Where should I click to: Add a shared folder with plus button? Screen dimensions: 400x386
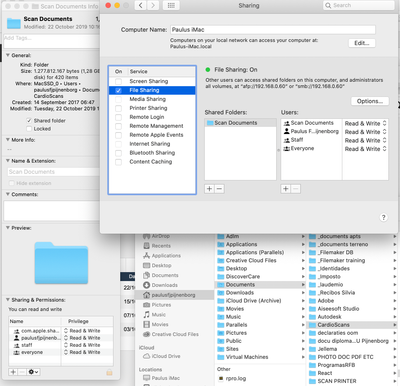pyautogui.click(x=209, y=189)
